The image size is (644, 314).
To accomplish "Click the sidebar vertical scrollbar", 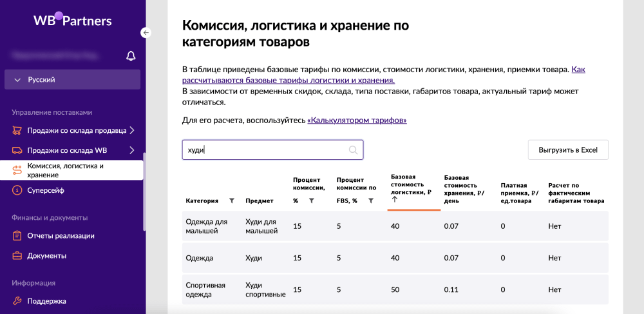I will point(144,191).
